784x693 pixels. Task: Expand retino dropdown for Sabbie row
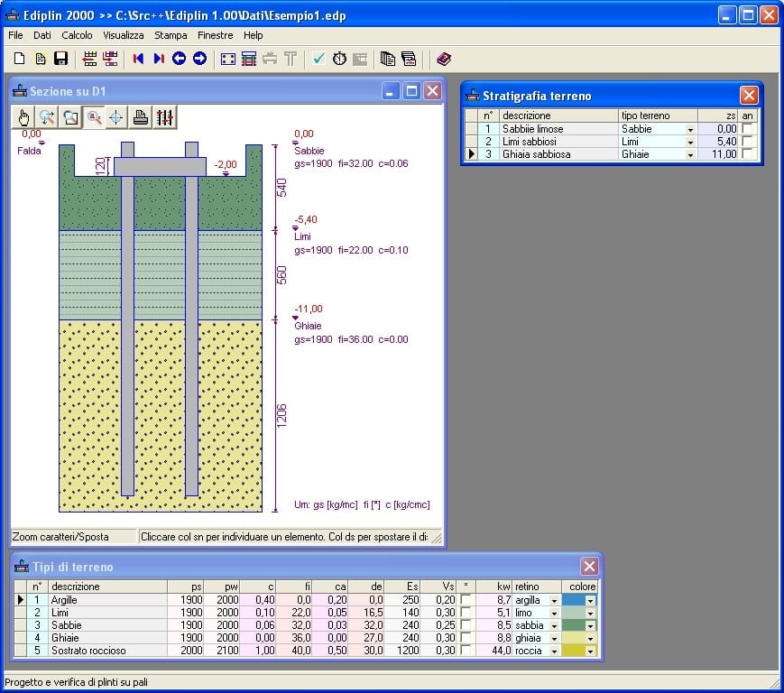[554, 625]
